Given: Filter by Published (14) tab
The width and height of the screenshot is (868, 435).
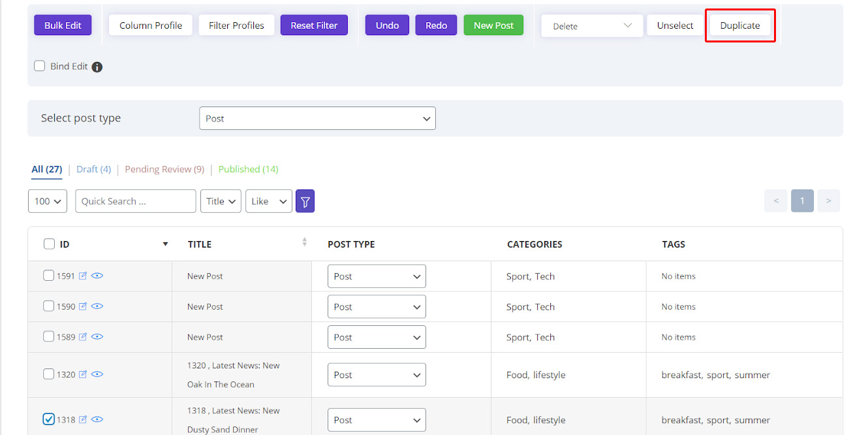Looking at the screenshot, I should coord(248,169).
